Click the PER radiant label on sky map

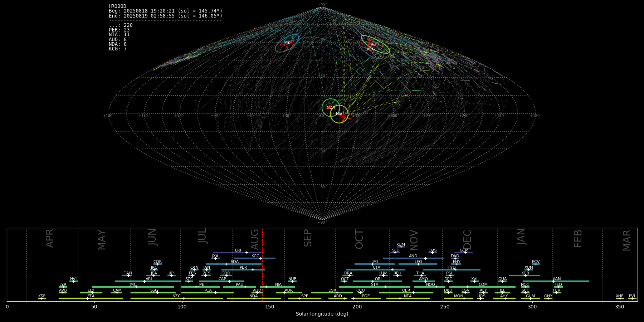[x=287, y=43]
